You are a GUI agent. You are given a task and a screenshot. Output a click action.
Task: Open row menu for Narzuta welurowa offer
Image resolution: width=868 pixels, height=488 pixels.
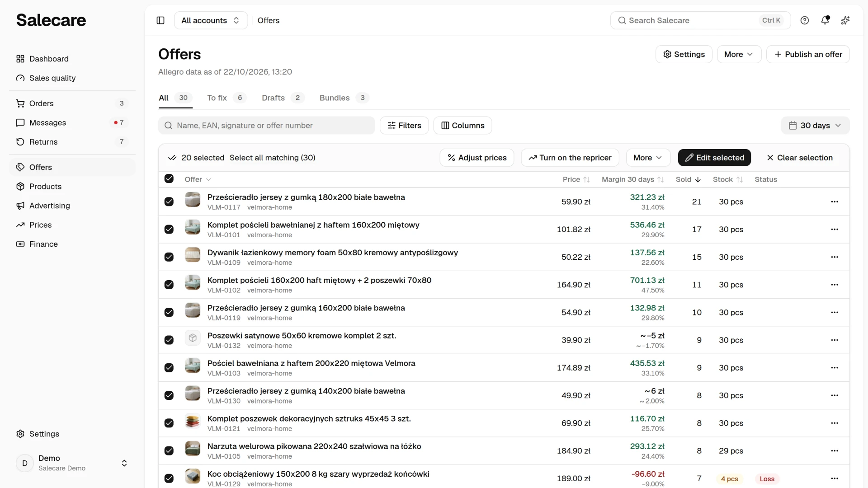(835, 450)
